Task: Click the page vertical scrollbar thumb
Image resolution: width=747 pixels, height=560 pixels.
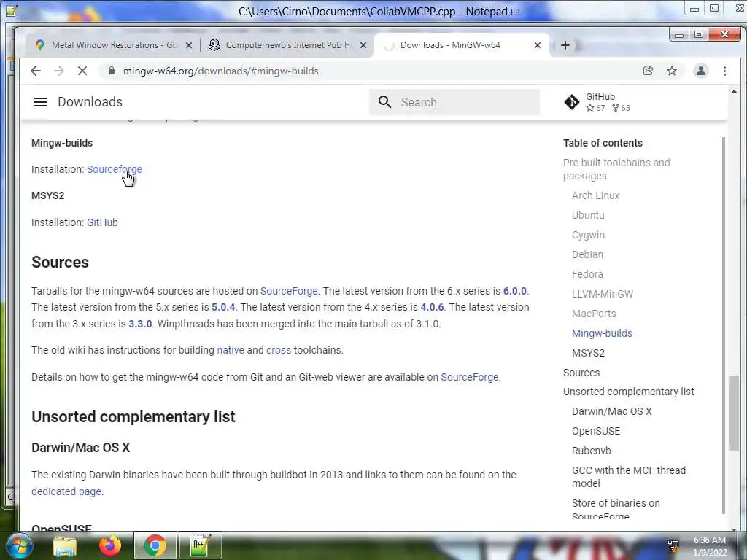Action: pyautogui.click(x=734, y=413)
